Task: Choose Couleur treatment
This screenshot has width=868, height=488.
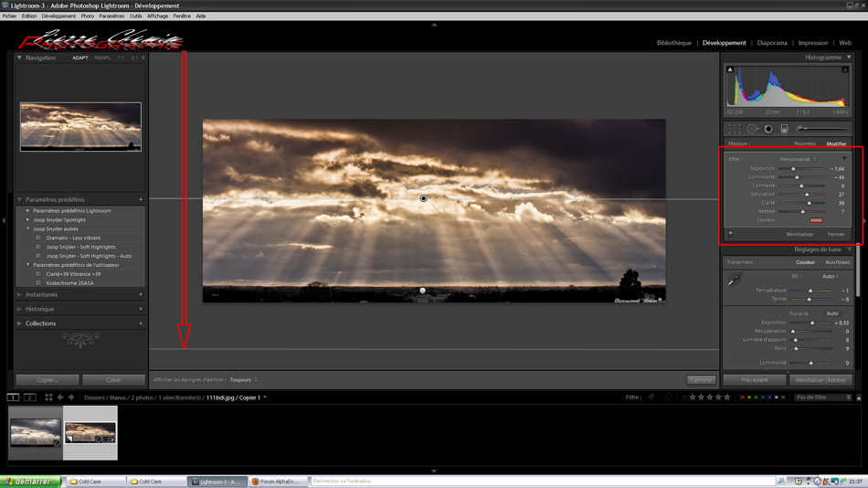Action: pyautogui.click(x=806, y=262)
